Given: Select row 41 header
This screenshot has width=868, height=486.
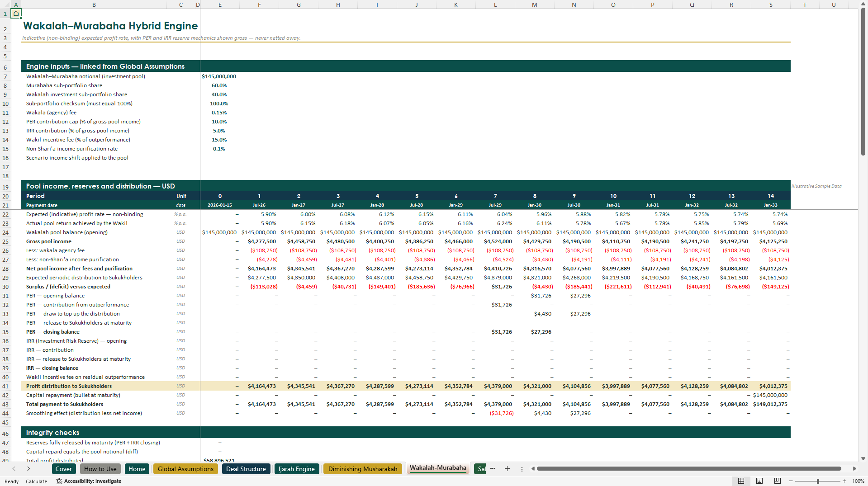Looking at the screenshot, I should tap(5, 386).
